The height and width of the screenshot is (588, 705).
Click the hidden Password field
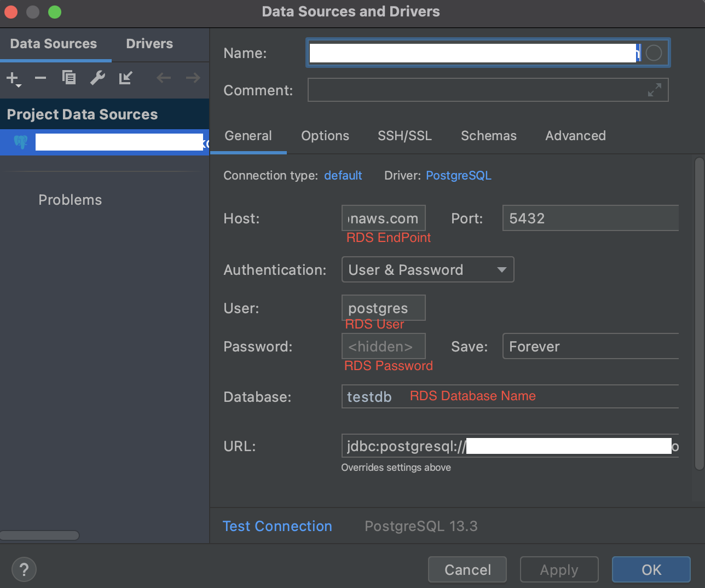tap(384, 347)
